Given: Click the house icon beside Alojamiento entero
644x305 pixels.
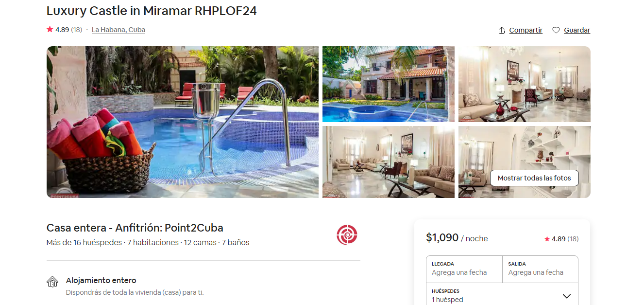Looking at the screenshot, I should point(52,282).
